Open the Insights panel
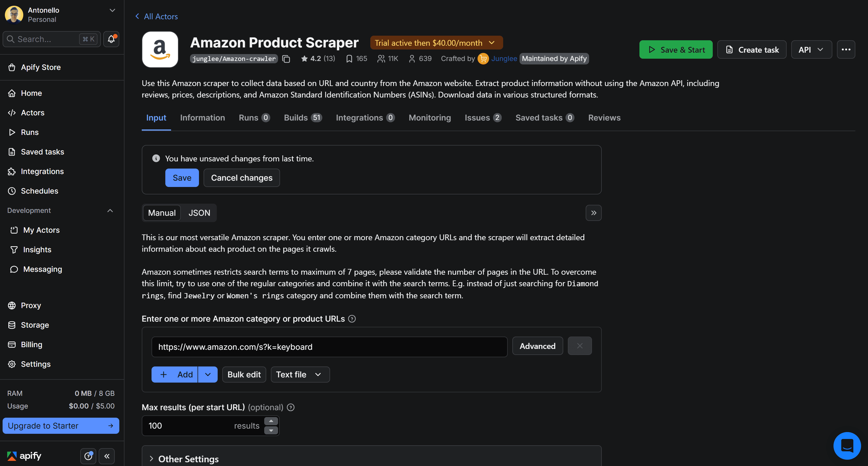This screenshot has width=868, height=466. pos(37,249)
